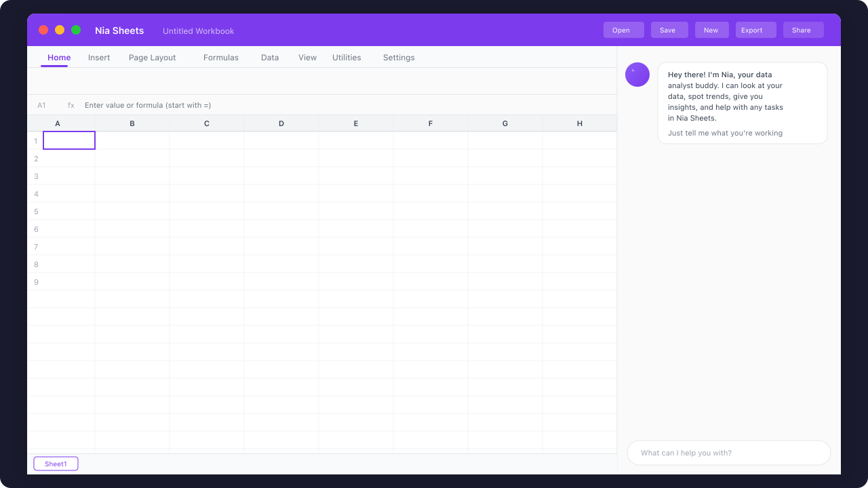The width and height of the screenshot is (868, 488).
Task: Open the Page Layout tab
Action: (152, 58)
